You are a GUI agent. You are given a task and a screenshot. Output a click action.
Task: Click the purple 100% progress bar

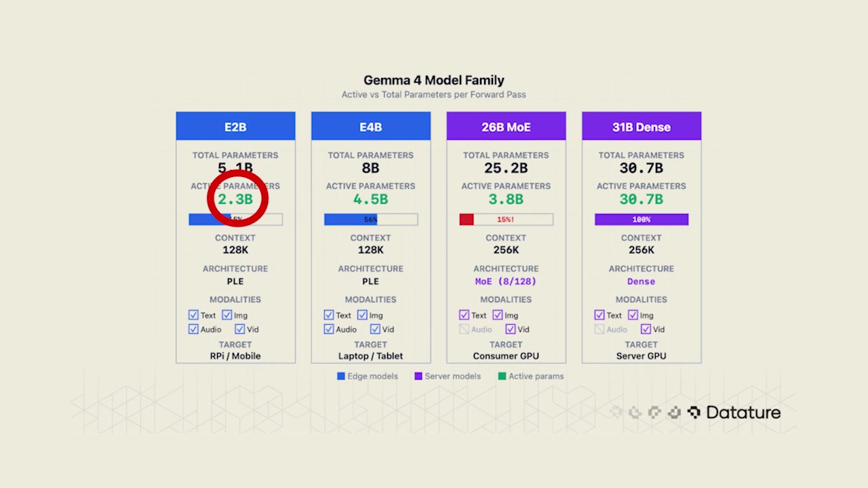click(x=642, y=220)
